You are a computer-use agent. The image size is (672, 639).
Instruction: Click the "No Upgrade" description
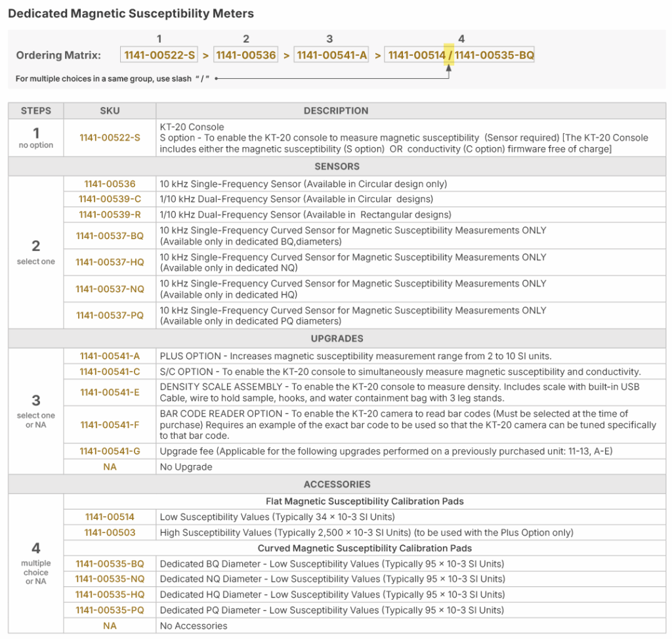pos(186,466)
